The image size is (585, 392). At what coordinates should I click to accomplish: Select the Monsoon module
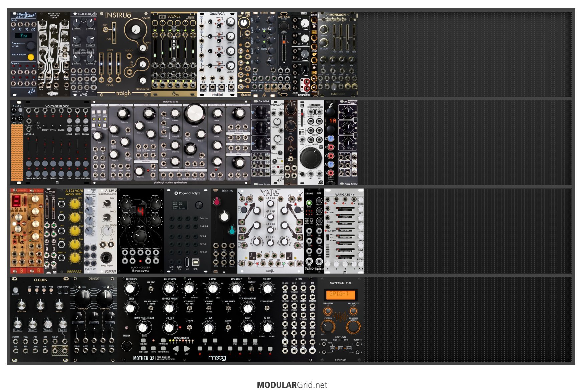tap(338, 54)
